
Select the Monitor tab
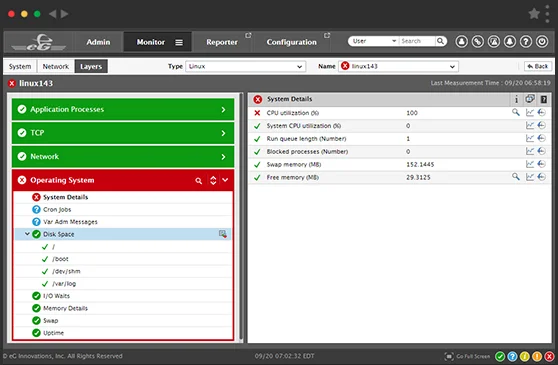pyautogui.click(x=151, y=42)
